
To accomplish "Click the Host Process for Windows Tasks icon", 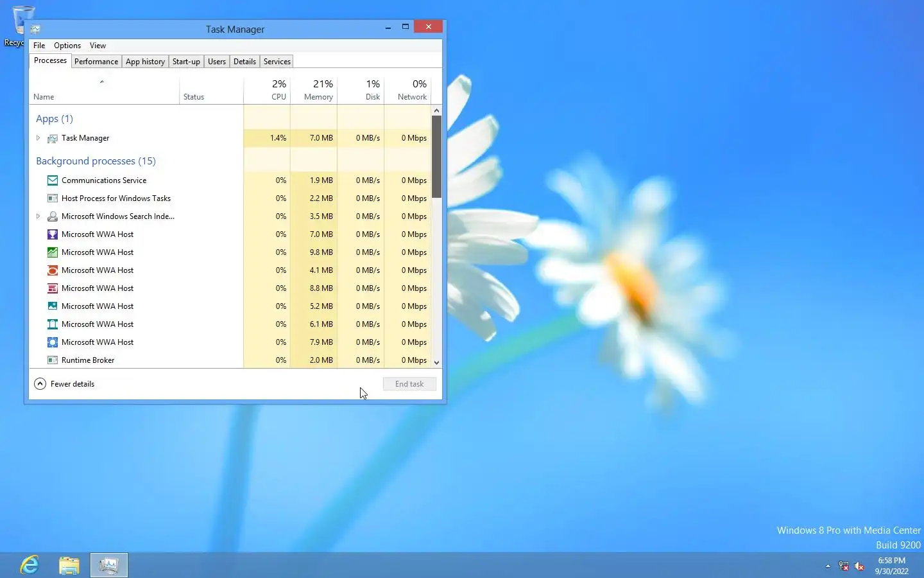I will click(x=53, y=198).
